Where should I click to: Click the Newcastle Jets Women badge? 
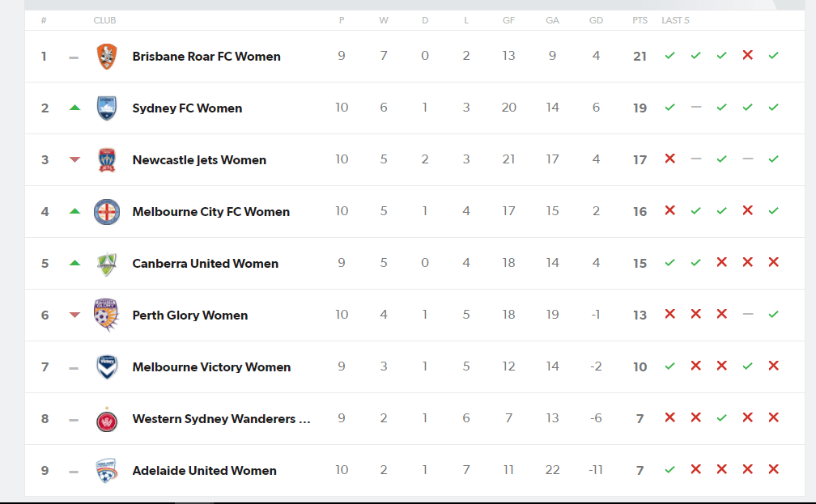pyautogui.click(x=107, y=159)
